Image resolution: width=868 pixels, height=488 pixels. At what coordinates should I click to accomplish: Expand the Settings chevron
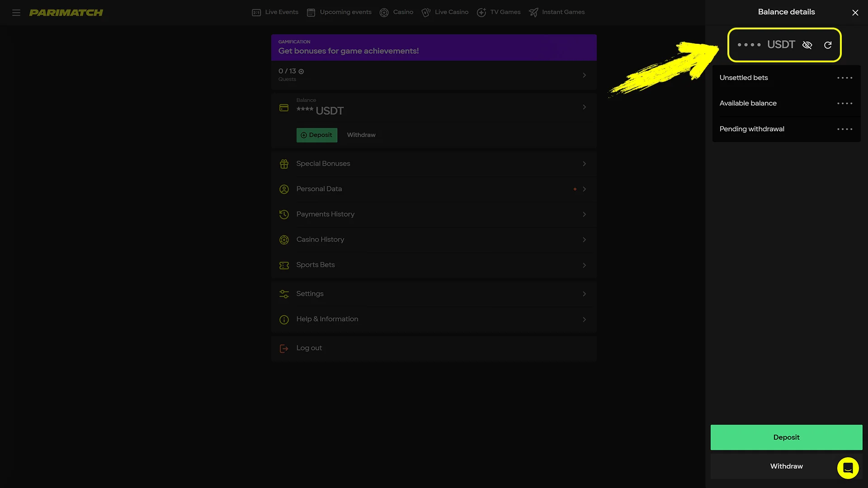pos(584,294)
